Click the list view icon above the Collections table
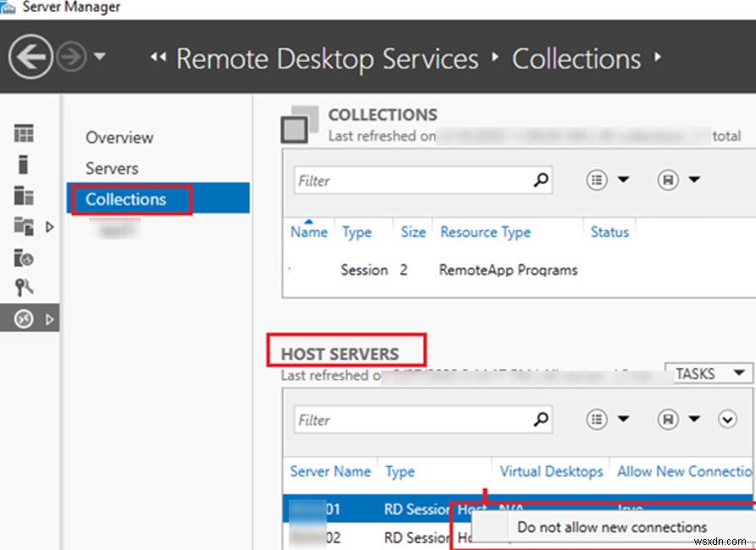Viewport: 756px width, 550px height. click(597, 179)
